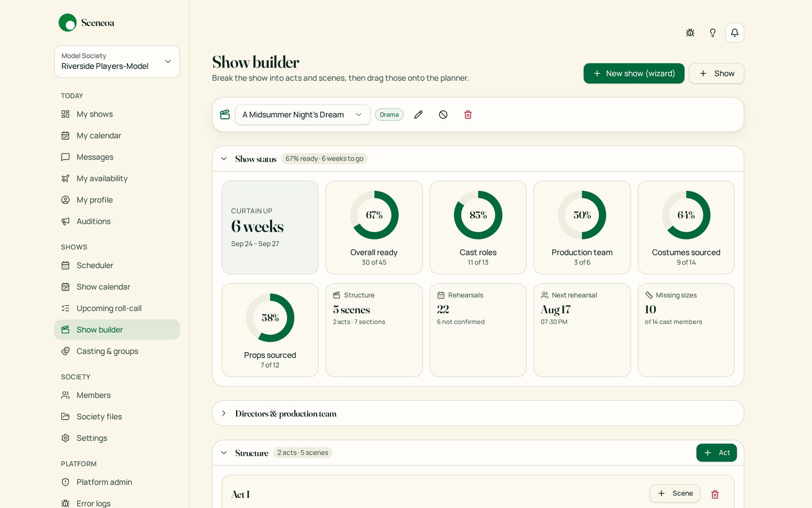Open Members page
This screenshot has width=812, height=508.
(117, 395)
